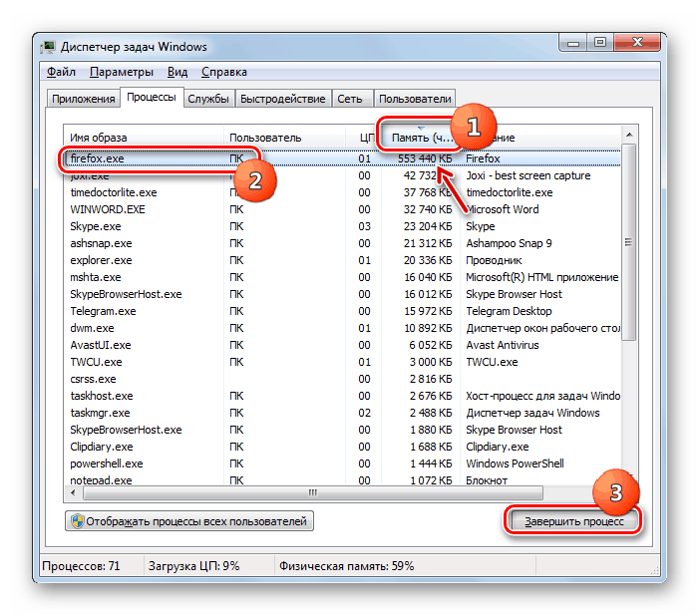Click the vertical scrollbar thumb
700x616 pixels.
click(x=629, y=242)
